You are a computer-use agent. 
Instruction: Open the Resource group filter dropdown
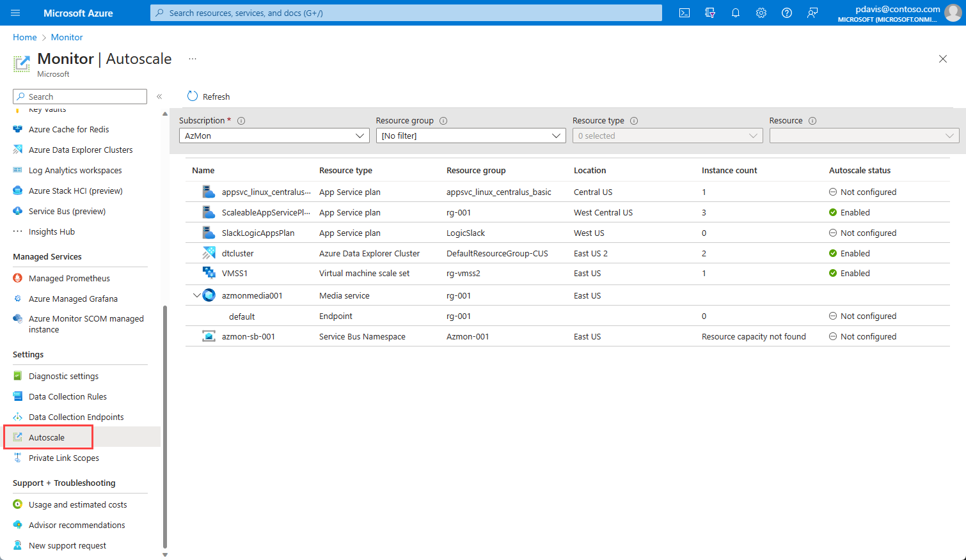coord(470,136)
